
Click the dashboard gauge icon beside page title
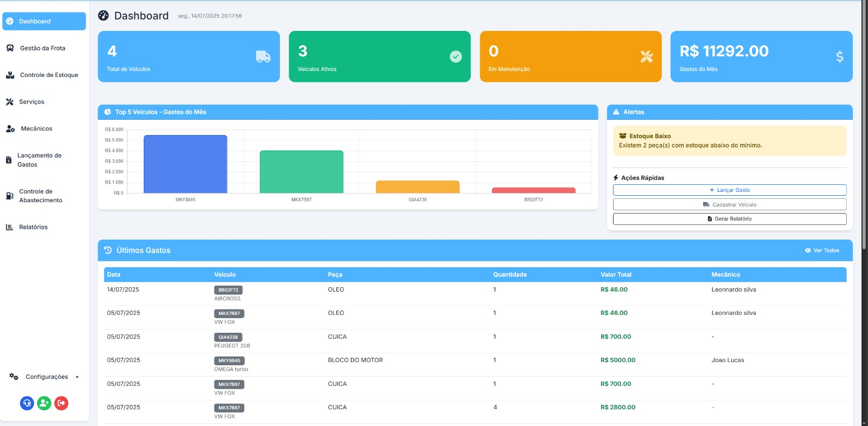click(x=103, y=16)
